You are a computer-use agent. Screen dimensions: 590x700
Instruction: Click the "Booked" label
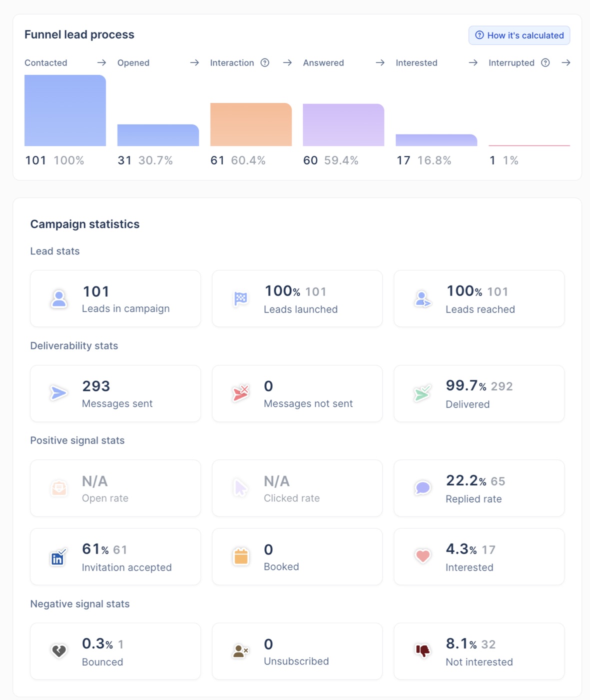pos(281,567)
